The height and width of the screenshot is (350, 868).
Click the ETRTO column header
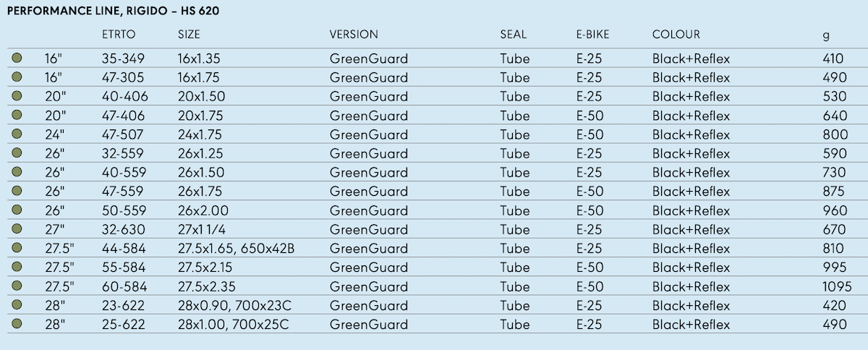click(x=119, y=35)
